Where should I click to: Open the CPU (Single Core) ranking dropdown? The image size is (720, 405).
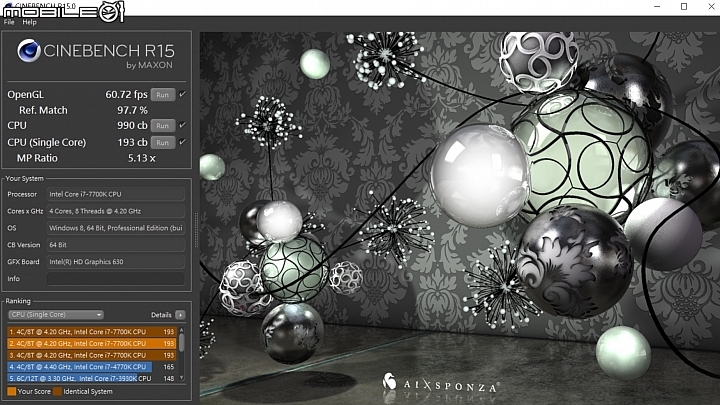click(56, 315)
